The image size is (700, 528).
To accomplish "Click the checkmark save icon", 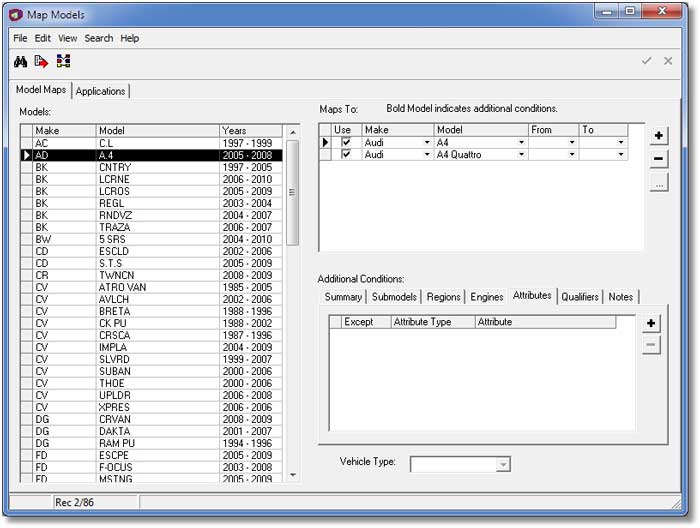I will pos(647,61).
